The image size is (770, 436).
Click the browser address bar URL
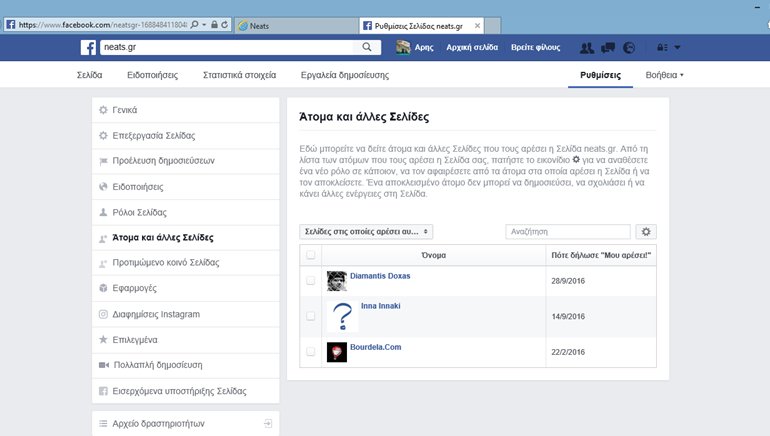(103, 25)
